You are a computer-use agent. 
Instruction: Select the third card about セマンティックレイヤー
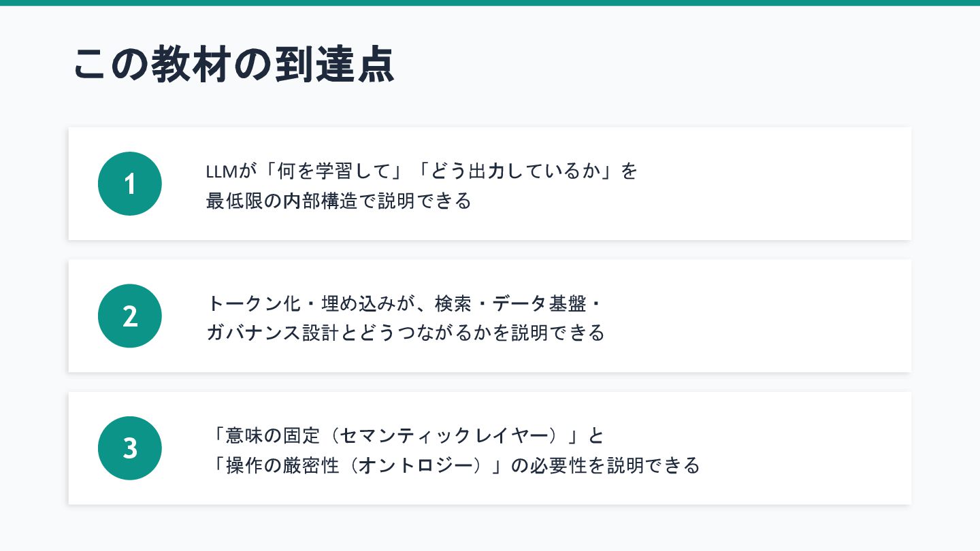click(490, 448)
